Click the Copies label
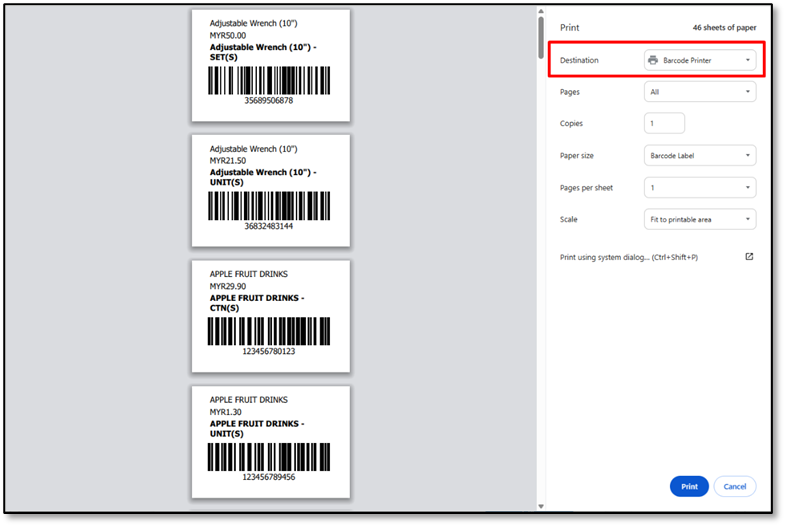This screenshot has width=786, height=526. coord(571,123)
